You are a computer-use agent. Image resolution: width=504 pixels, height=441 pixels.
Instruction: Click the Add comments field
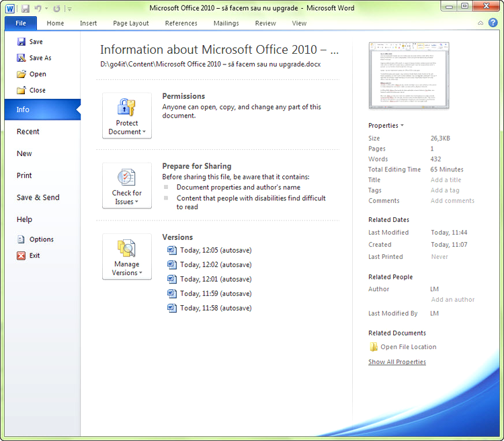click(452, 201)
